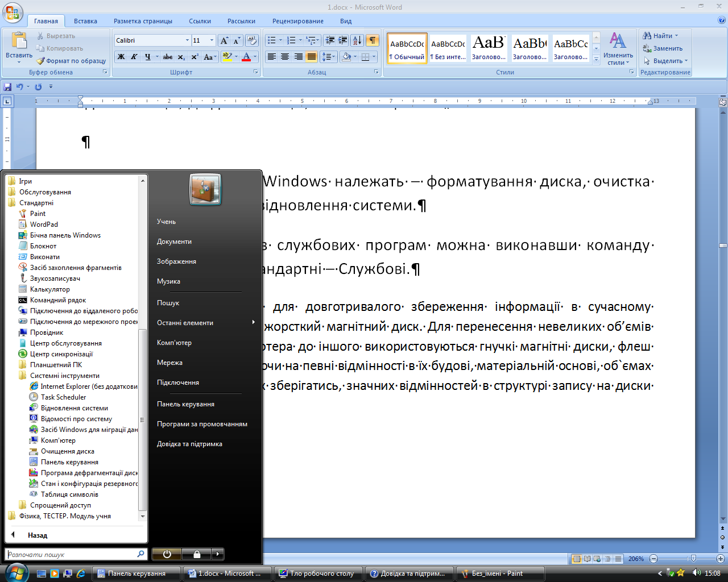Open the font size dropdown
This screenshot has height=582, width=728.
tap(212, 40)
